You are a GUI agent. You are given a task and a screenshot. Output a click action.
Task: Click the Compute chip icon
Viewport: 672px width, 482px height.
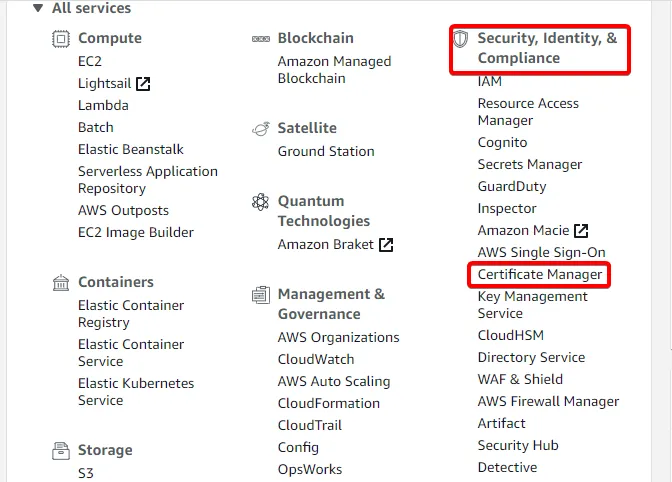coord(61,39)
